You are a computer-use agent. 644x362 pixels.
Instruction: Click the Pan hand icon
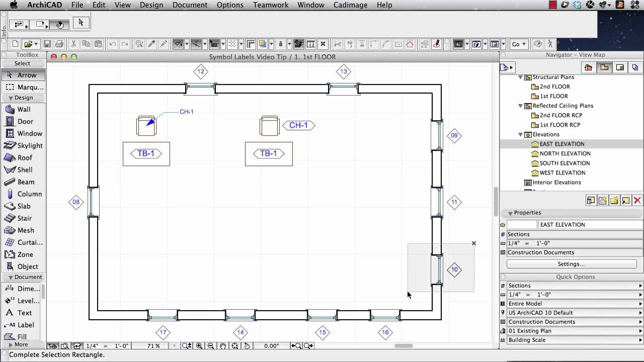point(223,346)
